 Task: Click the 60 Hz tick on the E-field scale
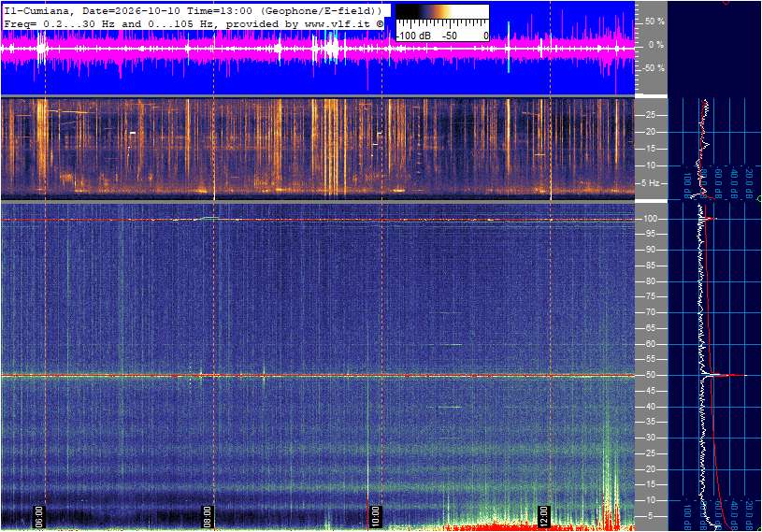point(650,344)
